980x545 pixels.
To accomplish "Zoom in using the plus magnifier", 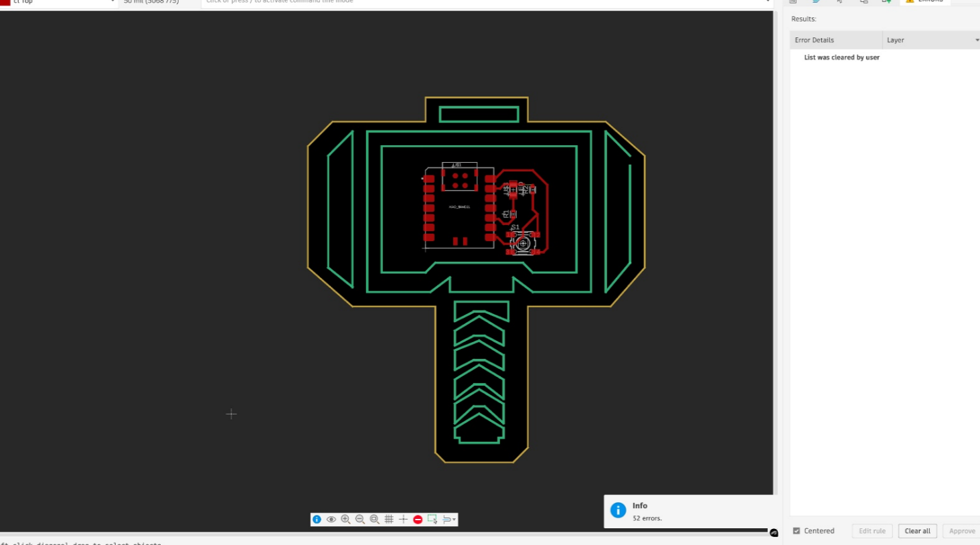I will (x=345, y=520).
